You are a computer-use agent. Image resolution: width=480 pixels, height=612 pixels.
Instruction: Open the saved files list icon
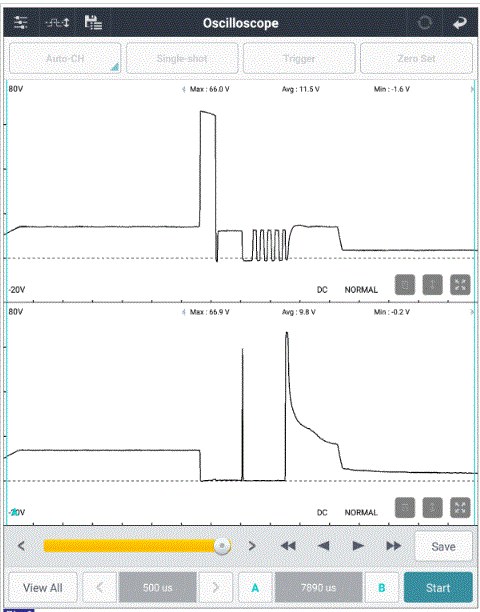click(93, 23)
